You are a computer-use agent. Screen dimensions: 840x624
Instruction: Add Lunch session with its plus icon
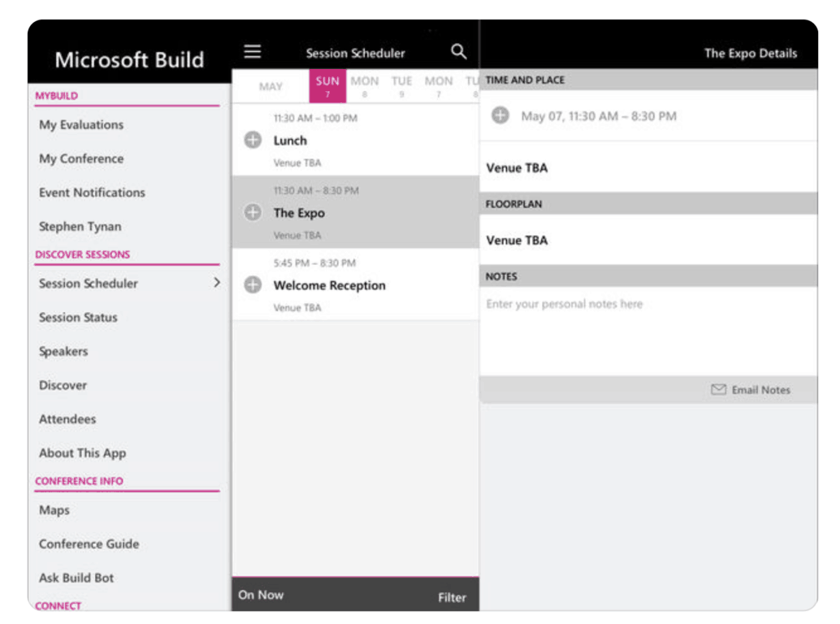pos(253,141)
